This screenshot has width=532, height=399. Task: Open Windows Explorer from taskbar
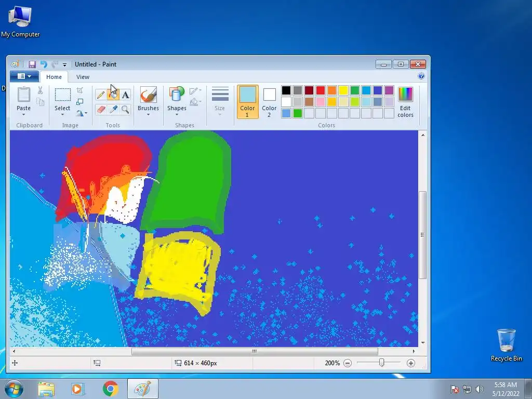click(46, 389)
